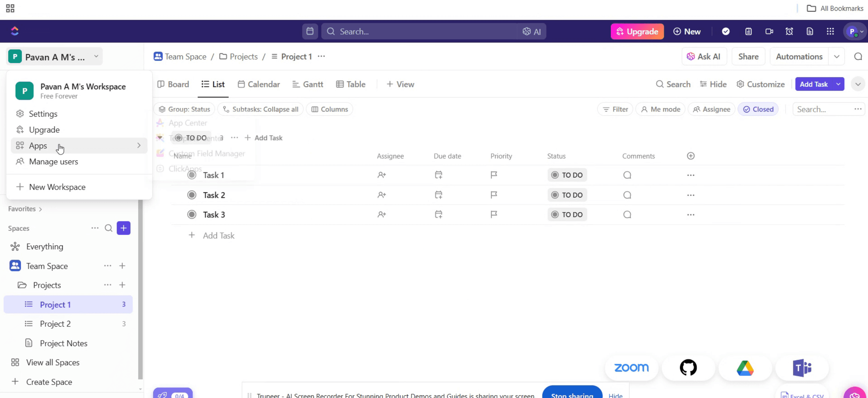The height and width of the screenshot is (398, 868).
Task: Click the calendar icon beside the search bar
Action: [x=310, y=31]
